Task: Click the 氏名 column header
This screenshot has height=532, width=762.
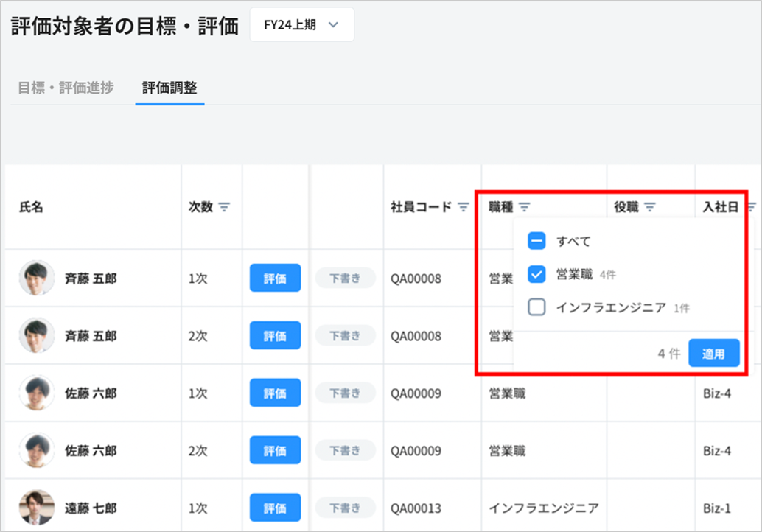Action: [x=31, y=207]
